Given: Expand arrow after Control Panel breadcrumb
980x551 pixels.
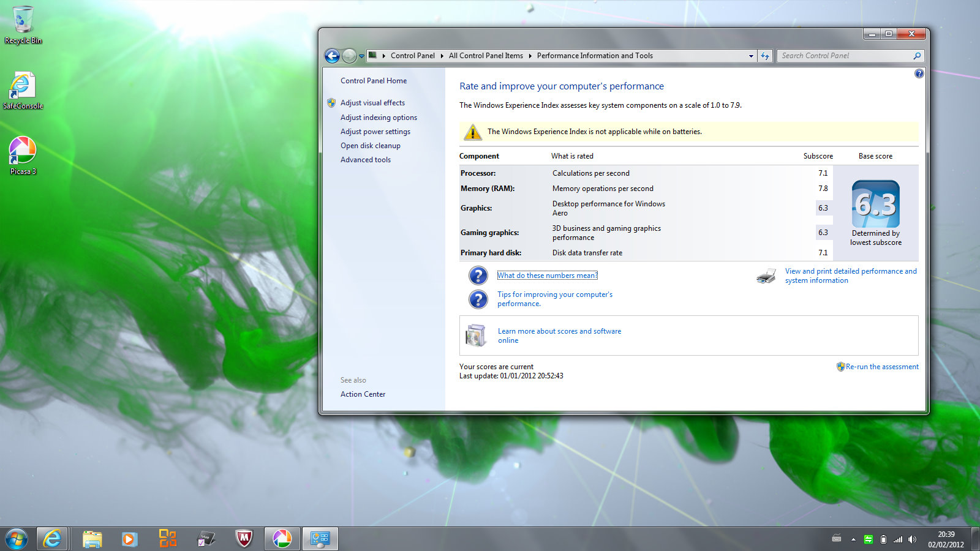Looking at the screenshot, I should 442,56.
